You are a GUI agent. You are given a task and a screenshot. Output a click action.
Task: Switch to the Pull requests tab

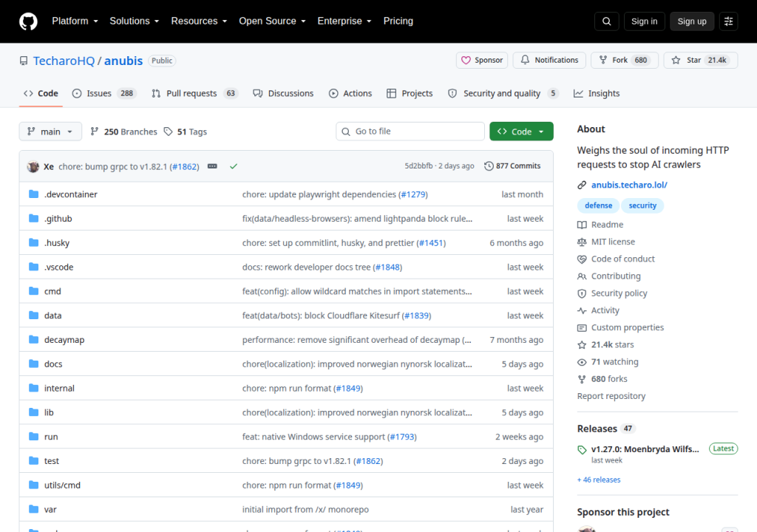[x=195, y=93]
